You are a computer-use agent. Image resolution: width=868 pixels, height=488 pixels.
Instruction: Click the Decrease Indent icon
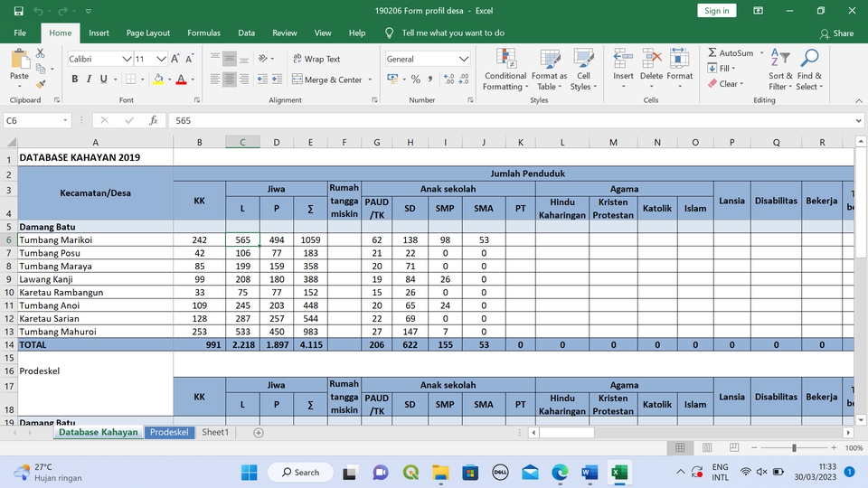pyautogui.click(x=262, y=80)
